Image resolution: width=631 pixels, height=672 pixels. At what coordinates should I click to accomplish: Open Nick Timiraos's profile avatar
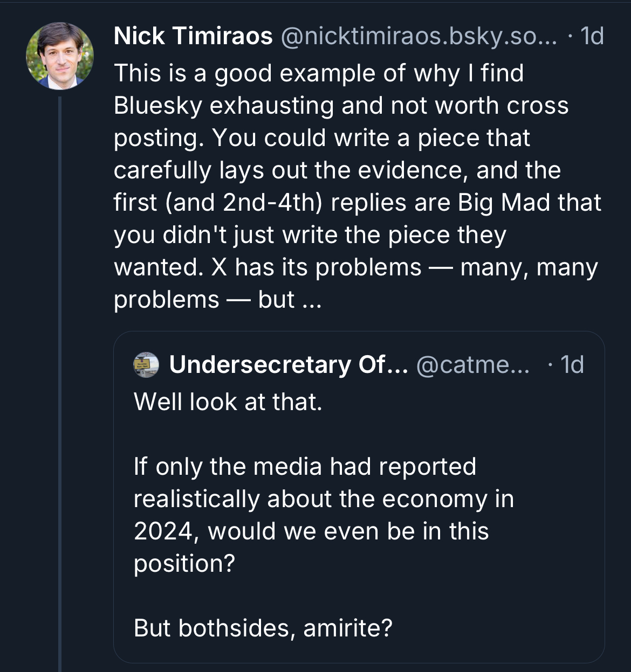click(x=60, y=56)
